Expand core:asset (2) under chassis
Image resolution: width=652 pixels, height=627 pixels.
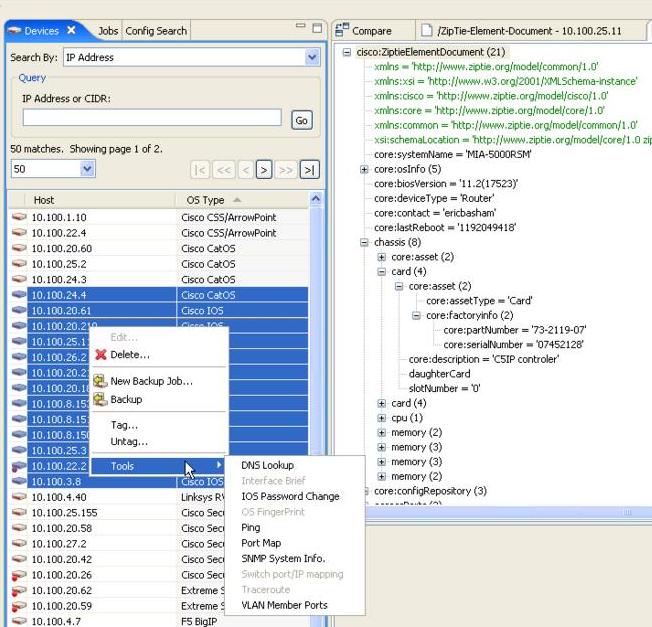tap(381, 257)
